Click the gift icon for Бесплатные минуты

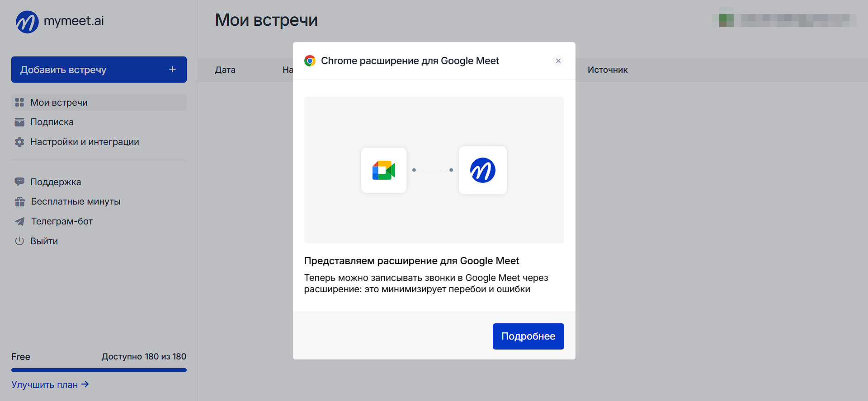click(19, 202)
